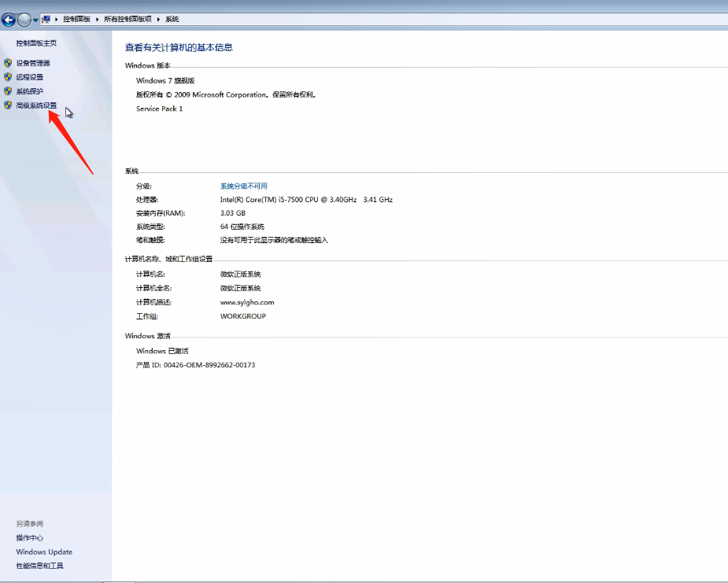
Task: Select 所有控制面板项 in the address breadcrumb
Action: (x=127, y=19)
